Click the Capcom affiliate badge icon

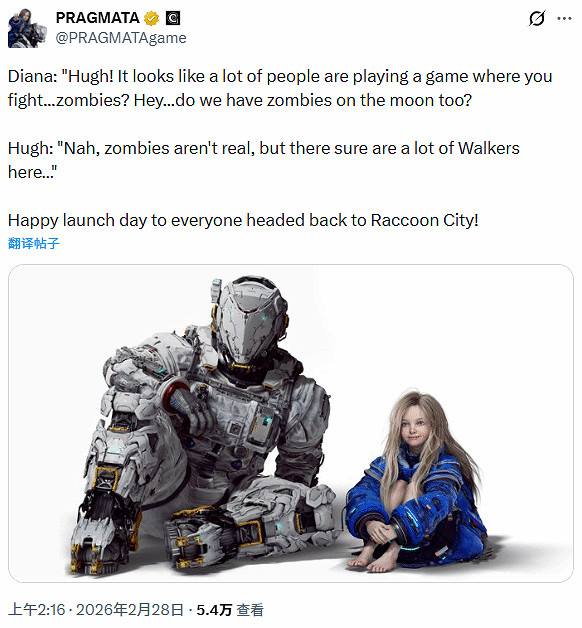[173, 18]
